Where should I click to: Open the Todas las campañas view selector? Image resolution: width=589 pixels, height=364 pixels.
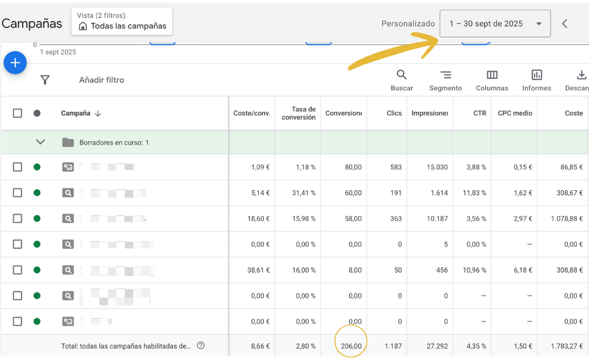pyautogui.click(x=122, y=22)
